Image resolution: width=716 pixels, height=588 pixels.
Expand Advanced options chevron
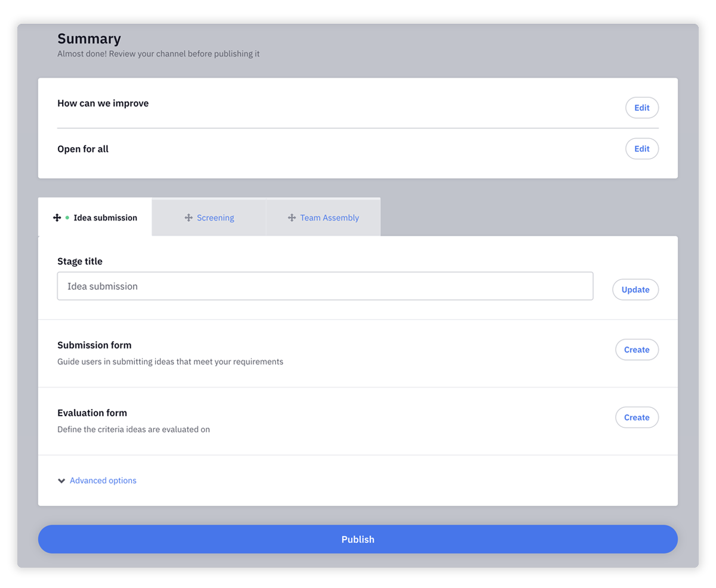pos(61,481)
